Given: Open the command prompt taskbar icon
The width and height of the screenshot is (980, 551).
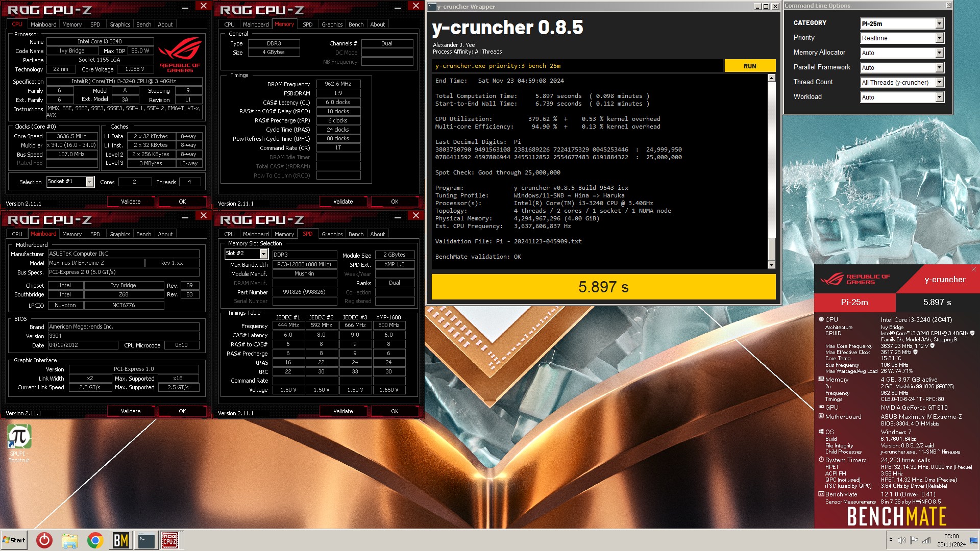Looking at the screenshot, I should (146, 540).
